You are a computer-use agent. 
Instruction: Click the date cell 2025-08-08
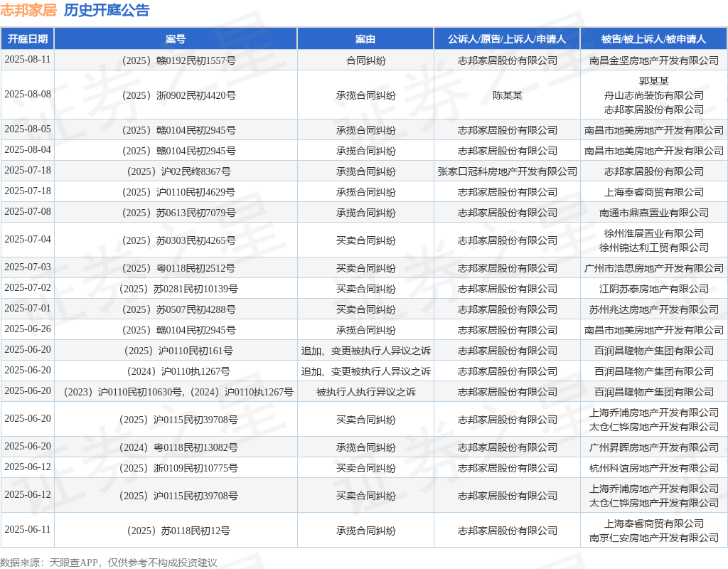click(28, 95)
